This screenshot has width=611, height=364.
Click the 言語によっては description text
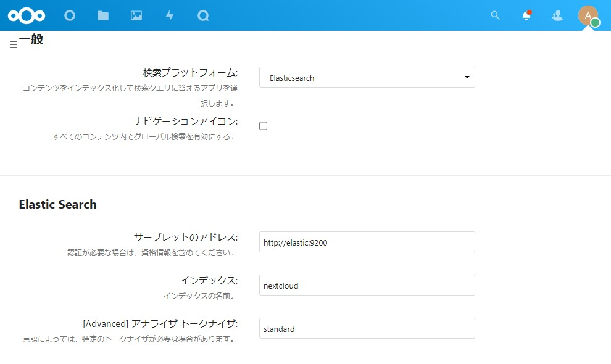tap(129, 339)
